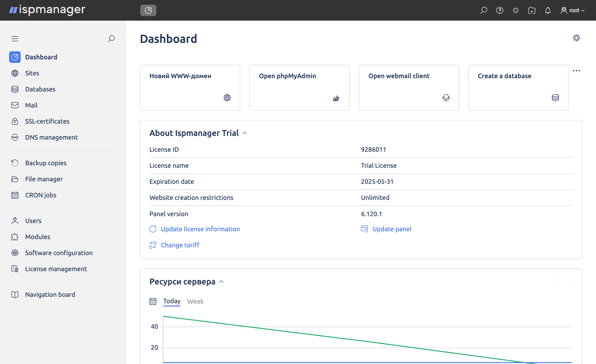Click Update panel link
The height and width of the screenshot is (364, 596).
(x=386, y=229)
